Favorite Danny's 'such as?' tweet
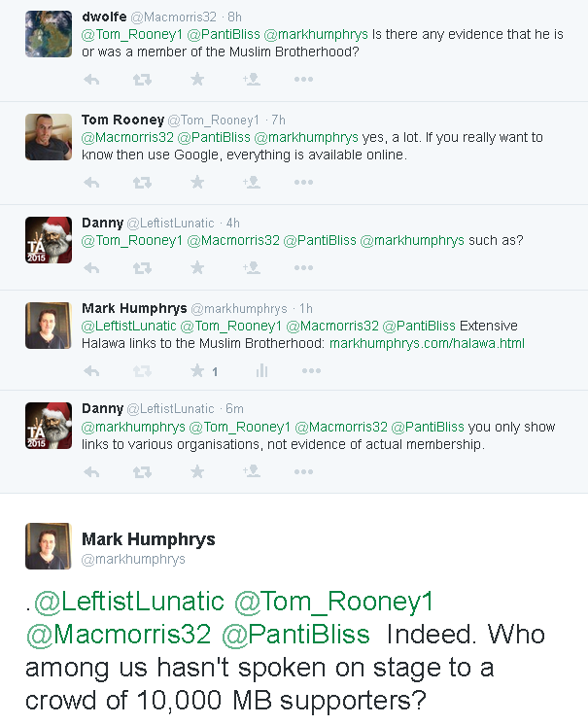This screenshot has height=725, width=588. pos(197,267)
